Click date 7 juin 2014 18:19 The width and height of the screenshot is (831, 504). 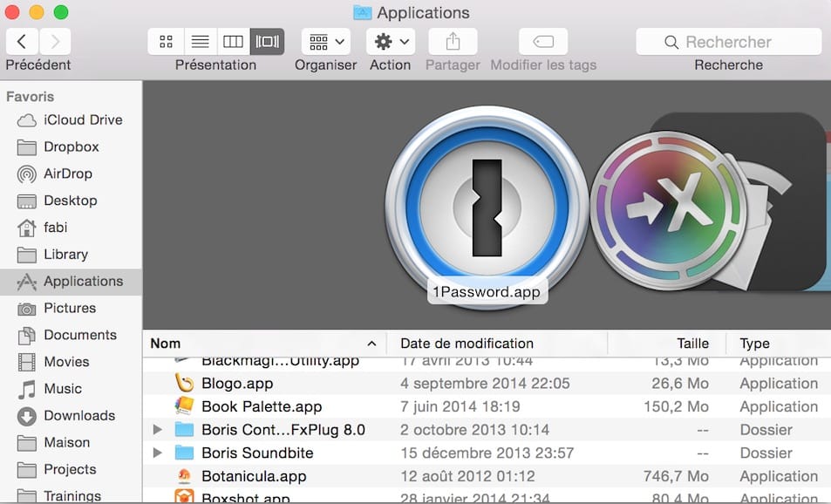pyautogui.click(x=460, y=406)
